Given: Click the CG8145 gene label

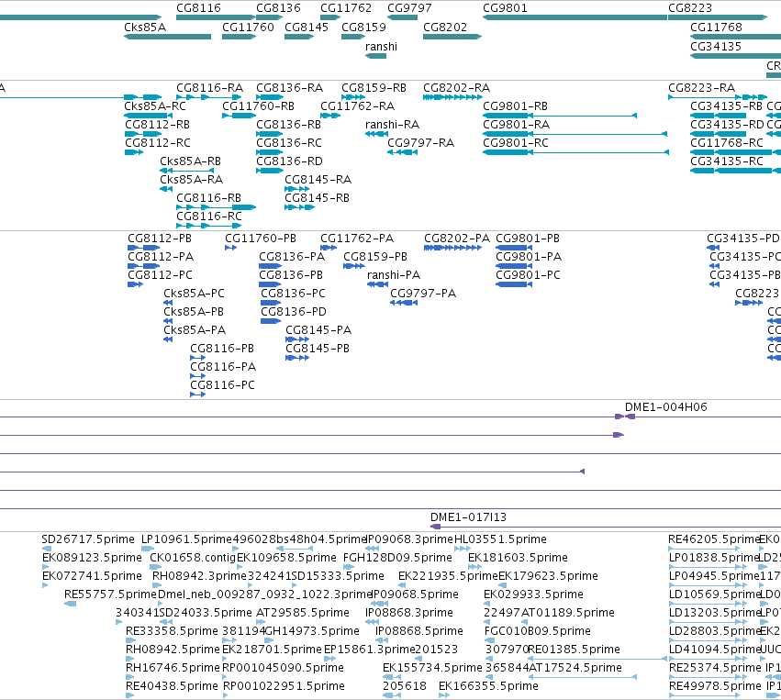Looking at the screenshot, I should tap(307, 28).
